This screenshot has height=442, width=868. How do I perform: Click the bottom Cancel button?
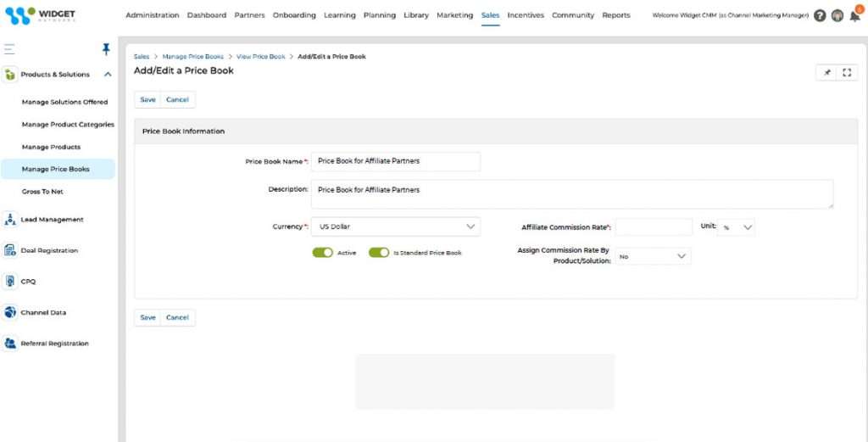pyautogui.click(x=178, y=317)
